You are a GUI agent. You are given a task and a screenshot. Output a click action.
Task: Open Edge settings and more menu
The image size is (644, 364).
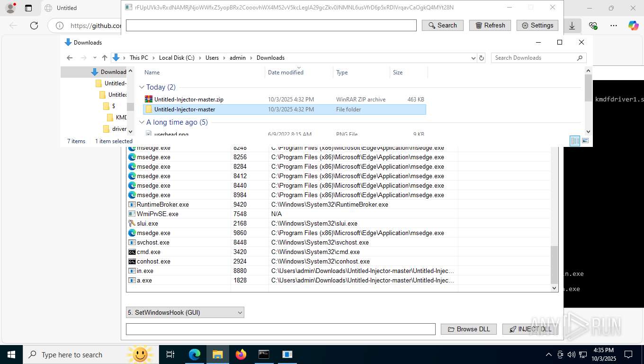click(614, 26)
